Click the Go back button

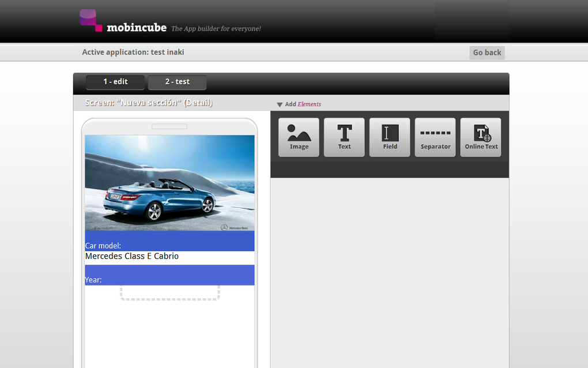[487, 53]
